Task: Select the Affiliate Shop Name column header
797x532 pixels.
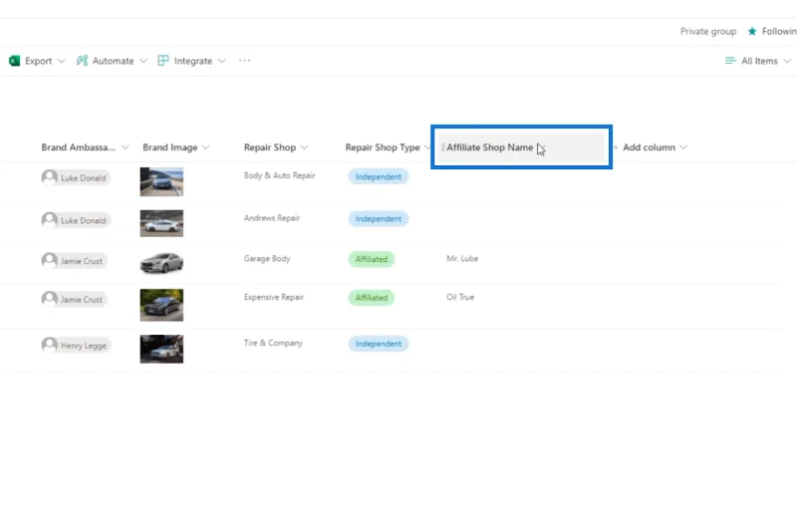Action: coord(521,147)
